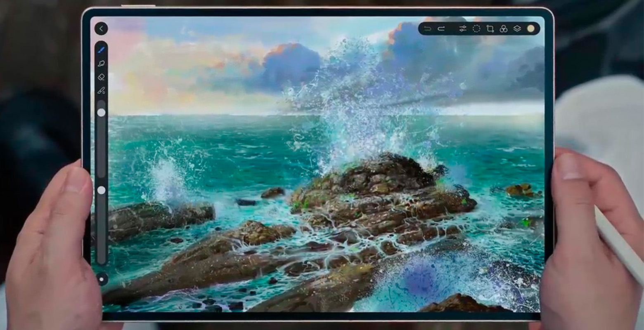
Task: Click the upper brush size slider handle
Action: tap(101, 112)
